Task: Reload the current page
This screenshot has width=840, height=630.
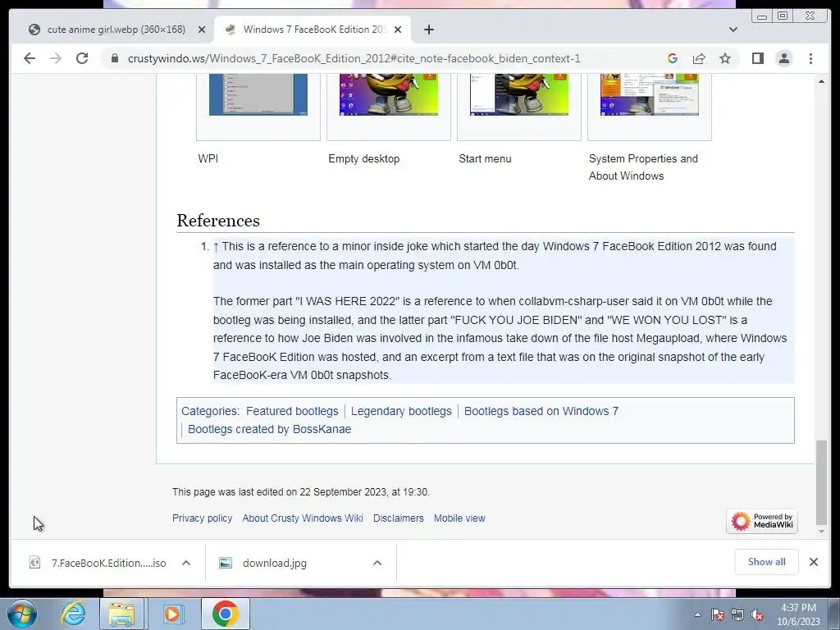Action: (x=82, y=58)
